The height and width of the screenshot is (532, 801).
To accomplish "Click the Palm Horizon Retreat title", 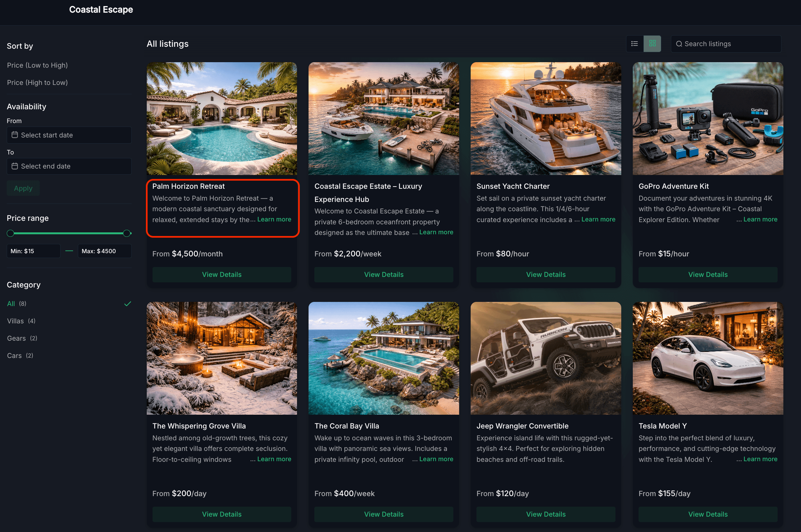I will (x=188, y=186).
